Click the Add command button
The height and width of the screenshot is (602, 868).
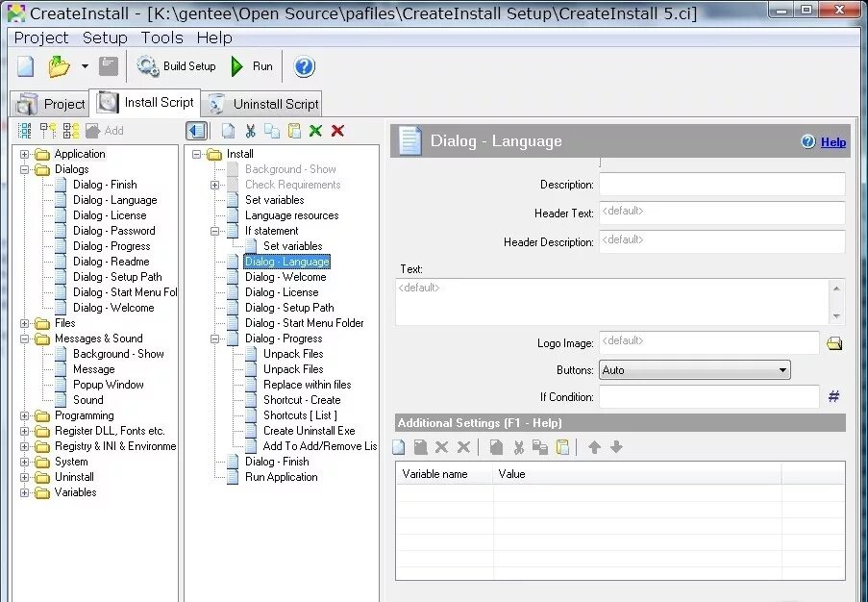click(x=104, y=131)
